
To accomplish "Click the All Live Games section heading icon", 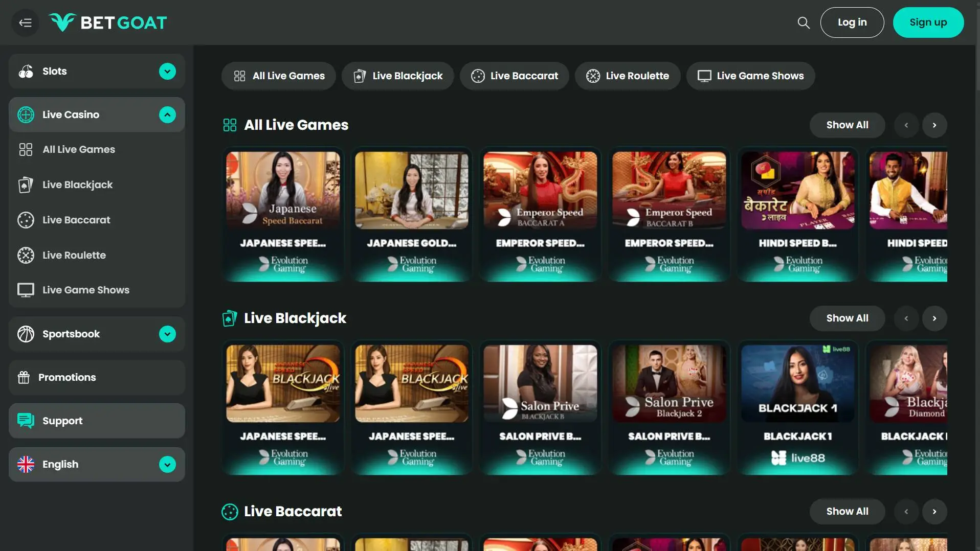I will pyautogui.click(x=230, y=125).
